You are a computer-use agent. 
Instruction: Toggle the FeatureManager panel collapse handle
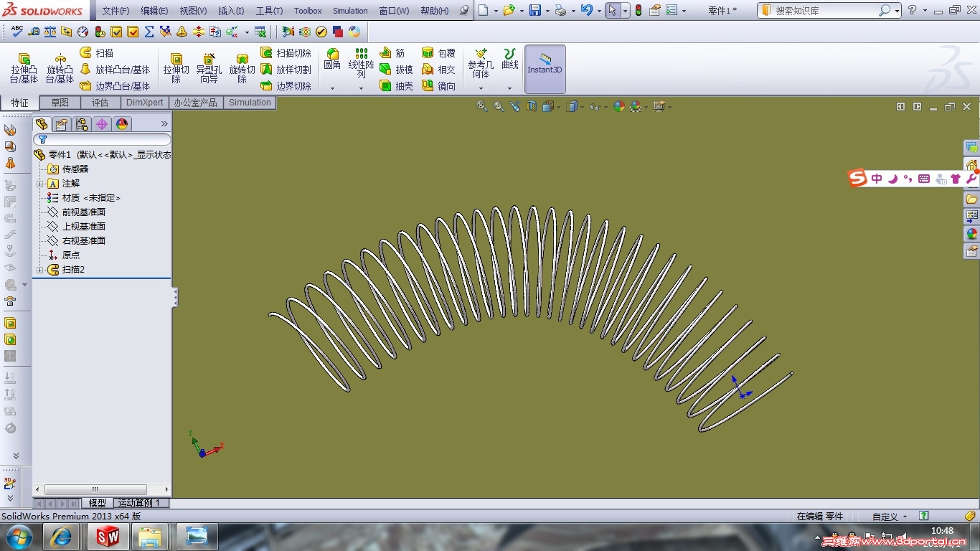click(x=174, y=298)
